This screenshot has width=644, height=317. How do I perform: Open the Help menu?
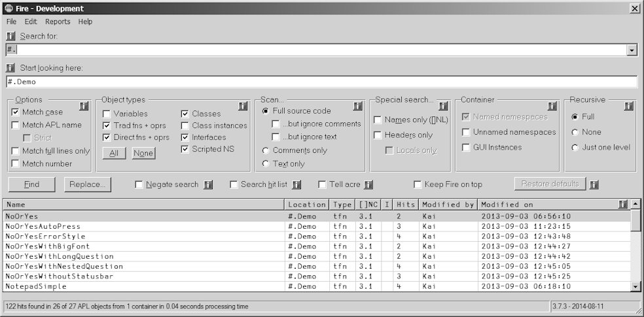coord(85,22)
